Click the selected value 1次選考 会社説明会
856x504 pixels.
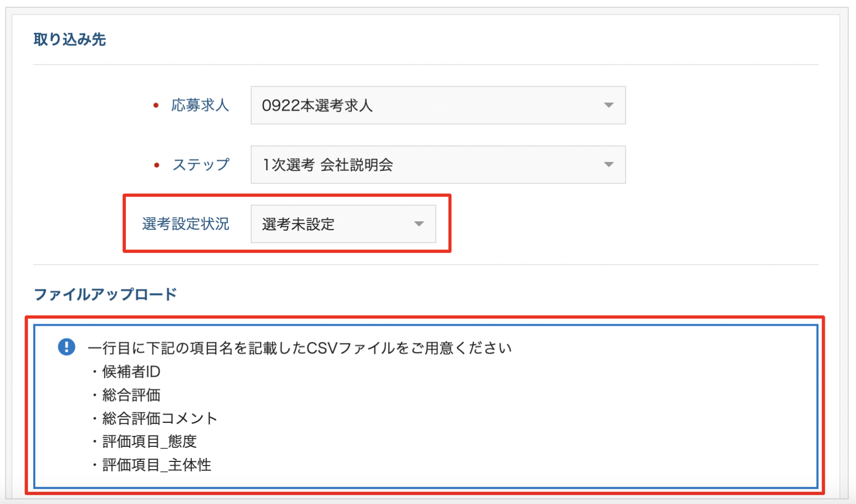click(x=327, y=165)
